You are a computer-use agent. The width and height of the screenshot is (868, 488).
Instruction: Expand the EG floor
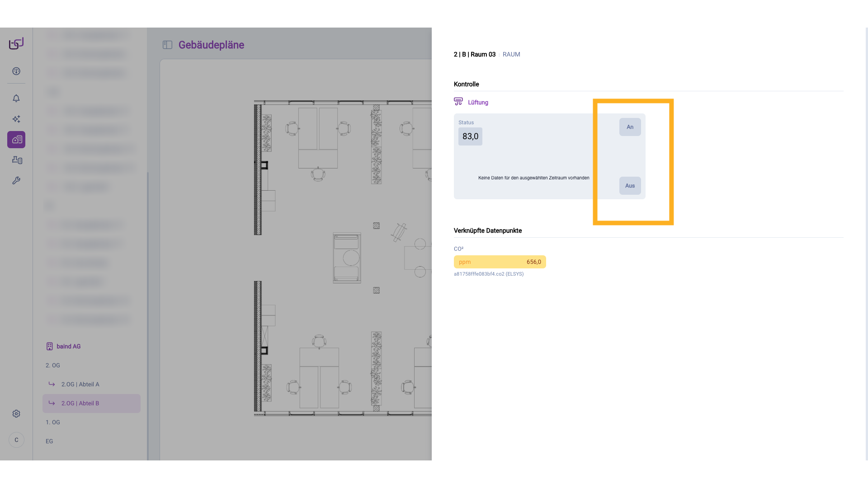(49, 441)
